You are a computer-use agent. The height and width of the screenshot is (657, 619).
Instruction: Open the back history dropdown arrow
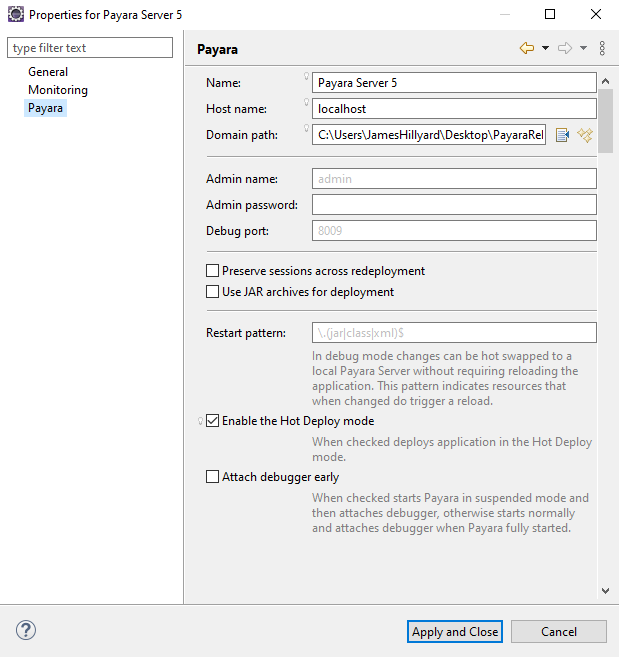(545, 48)
